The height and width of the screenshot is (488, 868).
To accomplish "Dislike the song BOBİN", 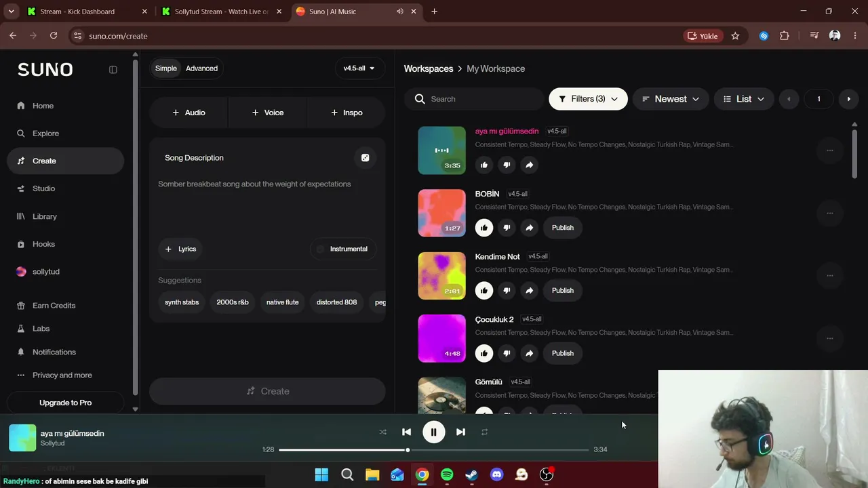I will click(507, 228).
